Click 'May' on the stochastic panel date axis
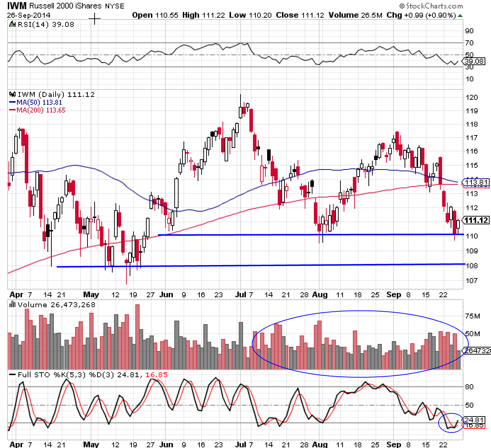The width and height of the screenshot is (491, 448). point(91,444)
